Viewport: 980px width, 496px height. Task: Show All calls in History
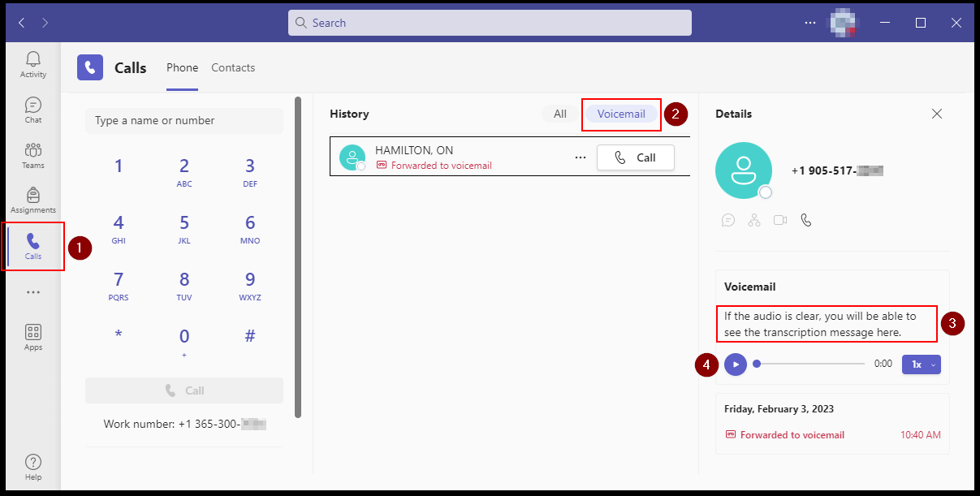click(x=559, y=114)
